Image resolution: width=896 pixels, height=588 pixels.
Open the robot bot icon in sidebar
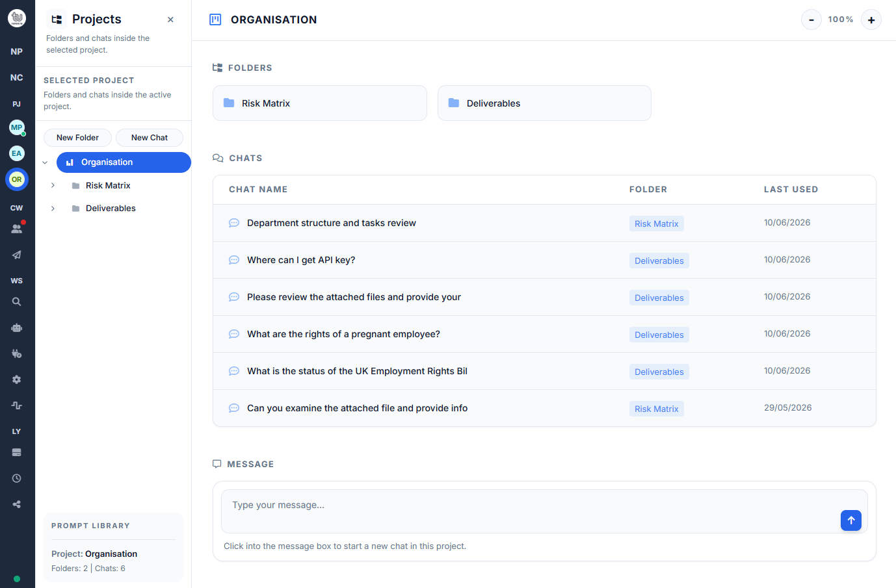[x=17, y=327]
